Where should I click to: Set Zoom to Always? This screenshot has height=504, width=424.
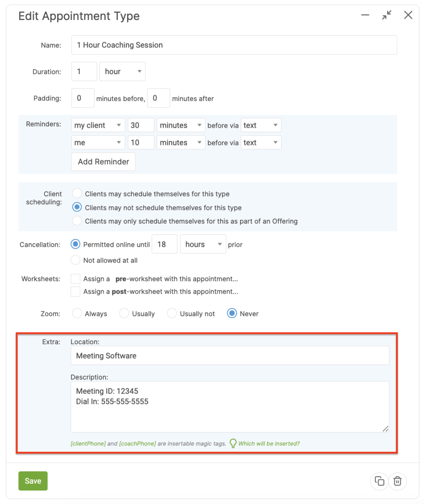pos(77,314)
